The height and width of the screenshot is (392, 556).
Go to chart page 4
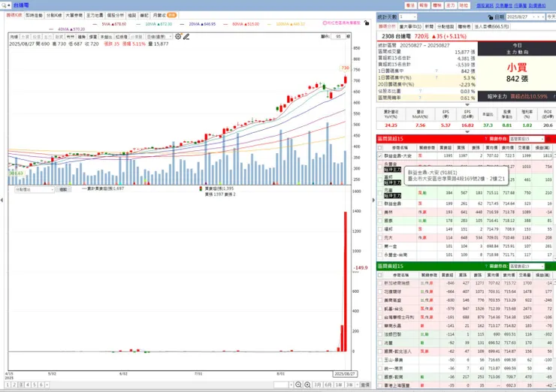pos(28,385)
